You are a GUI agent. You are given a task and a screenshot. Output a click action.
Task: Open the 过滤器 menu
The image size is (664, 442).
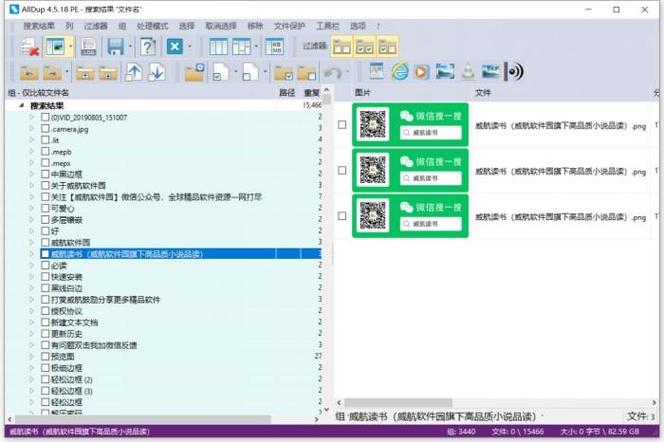pos(96,26)
